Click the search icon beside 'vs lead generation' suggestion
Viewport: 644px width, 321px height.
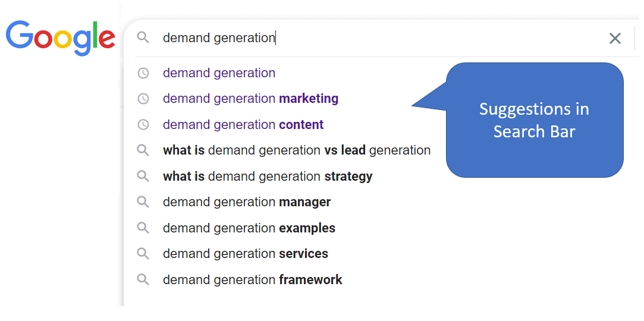[x=143, y=150]
